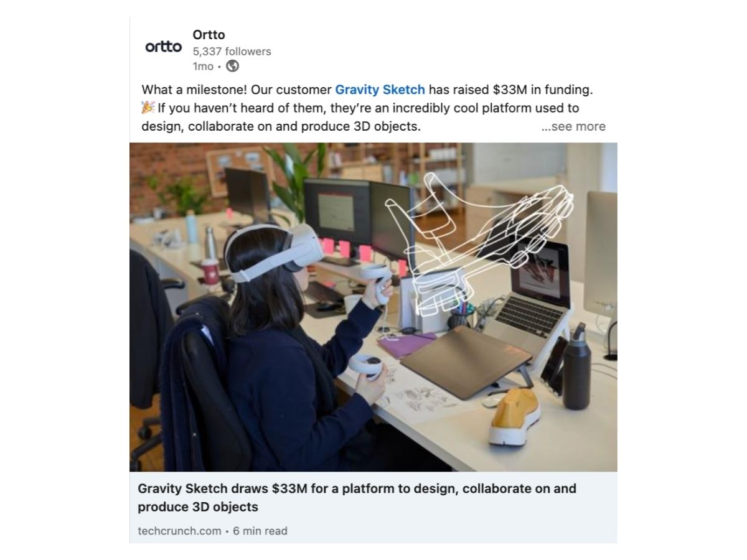Open the Gravity Sketch mention link

(x=380, y=90)
